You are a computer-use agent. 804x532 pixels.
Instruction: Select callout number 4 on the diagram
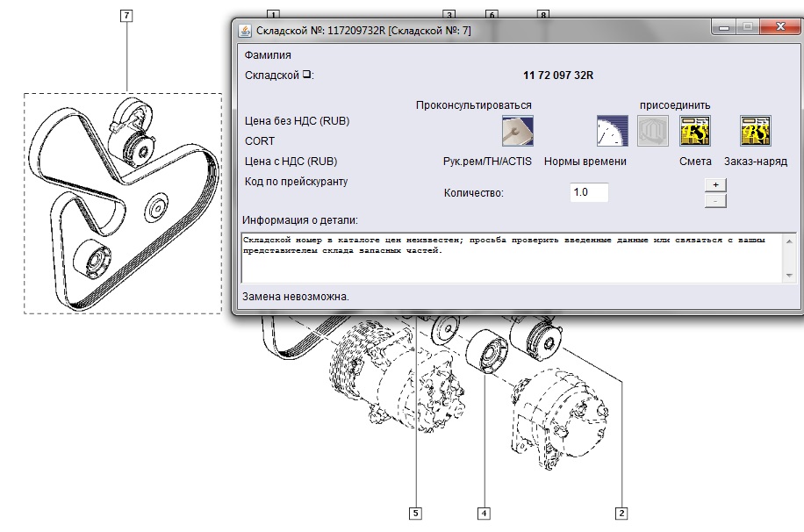click(484, 512)
